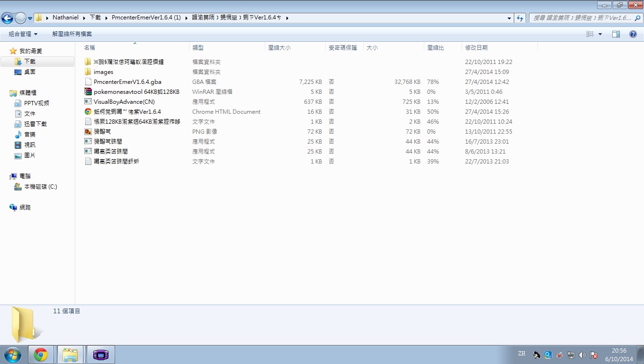Open the arrow after the Ver1.6.4 breadcrumb
This screenshot has width=644, height=364.
click(x=287, y=18)
